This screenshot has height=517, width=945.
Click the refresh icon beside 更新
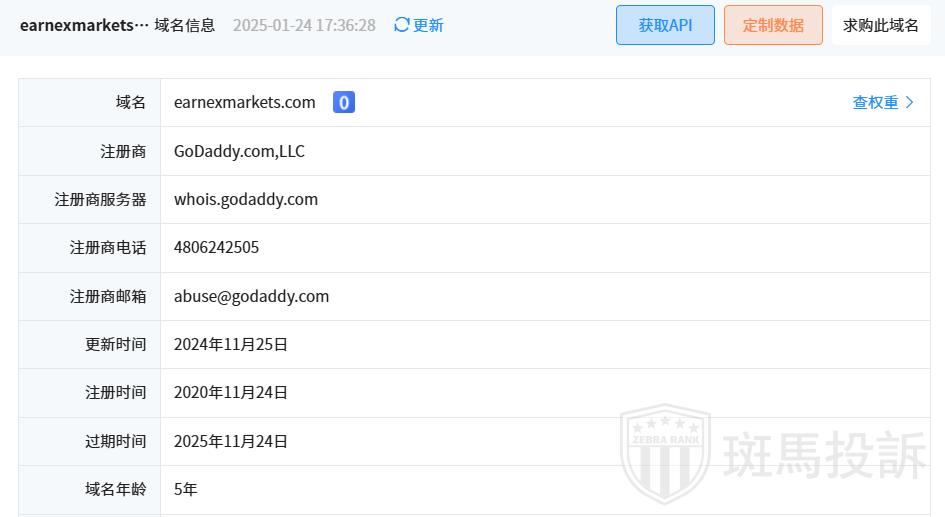pos(401,25)
